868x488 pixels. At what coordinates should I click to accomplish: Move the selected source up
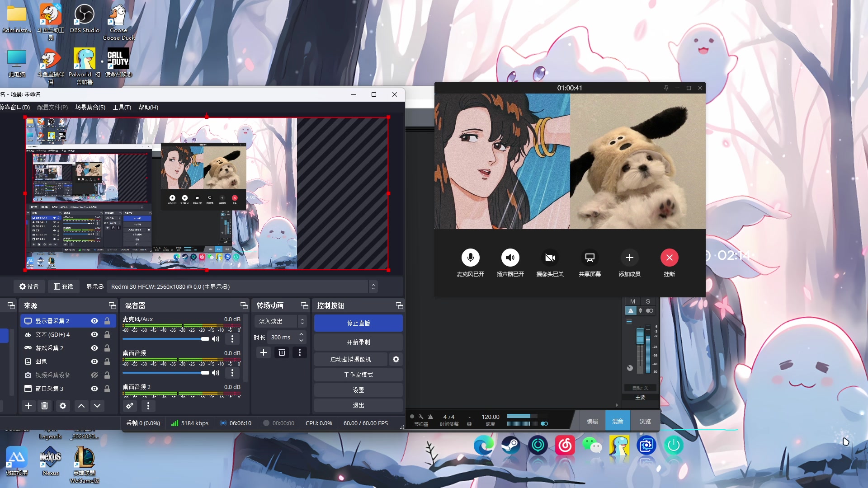81,406
